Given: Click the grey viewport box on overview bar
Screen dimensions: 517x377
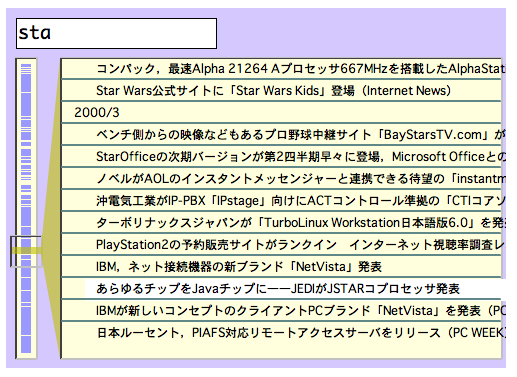Looking at the screenshot, I should pos(26,251).
